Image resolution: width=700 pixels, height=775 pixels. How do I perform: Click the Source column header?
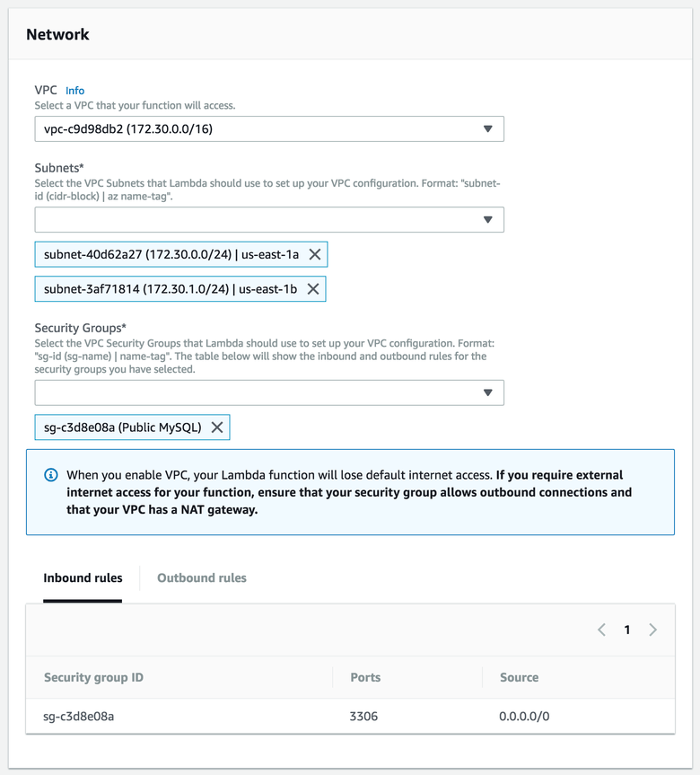tap(520, 677)
